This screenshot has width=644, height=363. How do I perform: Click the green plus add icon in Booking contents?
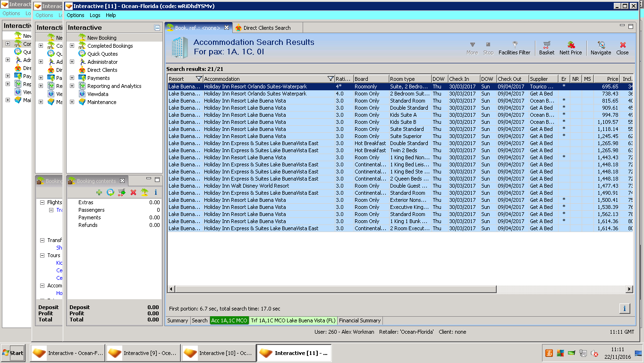99,192
